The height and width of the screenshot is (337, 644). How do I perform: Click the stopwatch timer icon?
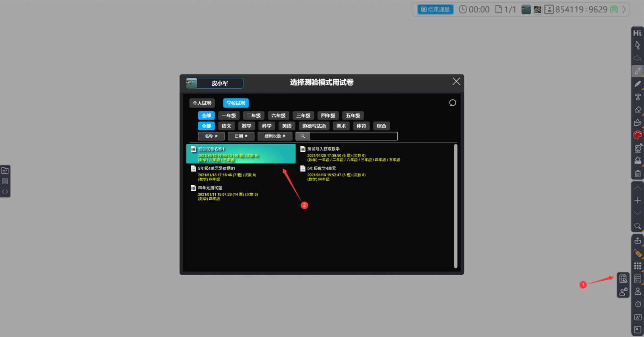(x=638, y=304)
